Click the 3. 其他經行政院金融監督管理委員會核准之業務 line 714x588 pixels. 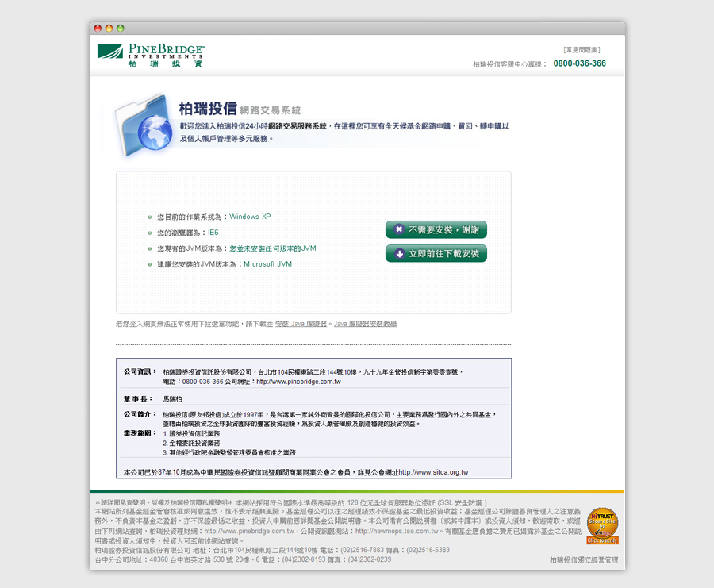click(229, 453)
